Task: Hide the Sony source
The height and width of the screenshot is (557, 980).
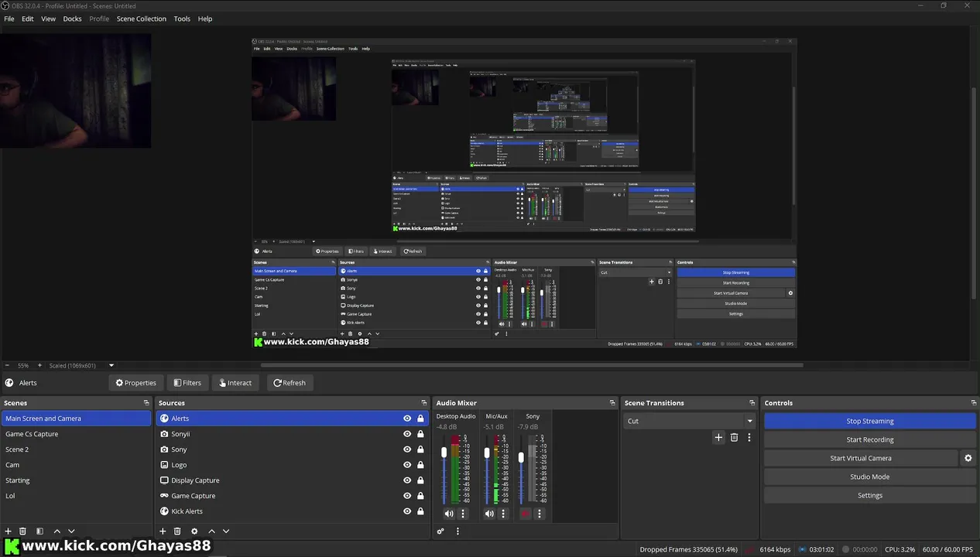Action: click(x=407, y=449)
